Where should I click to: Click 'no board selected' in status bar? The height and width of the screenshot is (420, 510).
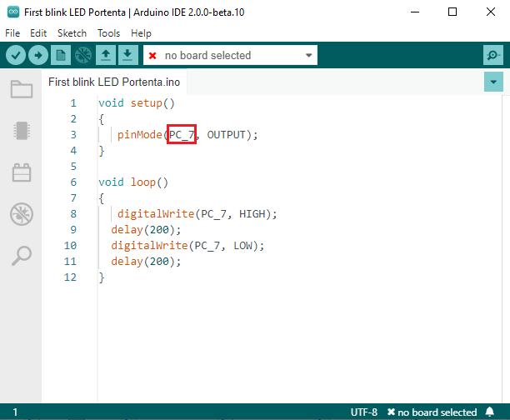pos(432,412)
